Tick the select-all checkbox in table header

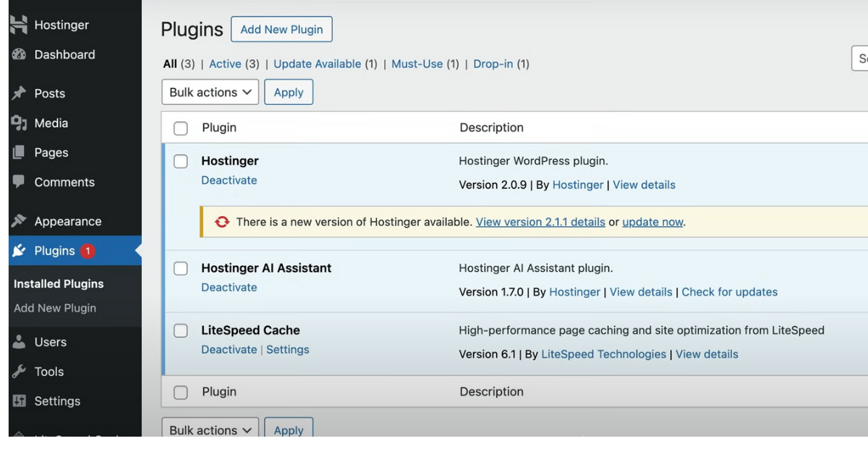[x=181, y=128]
